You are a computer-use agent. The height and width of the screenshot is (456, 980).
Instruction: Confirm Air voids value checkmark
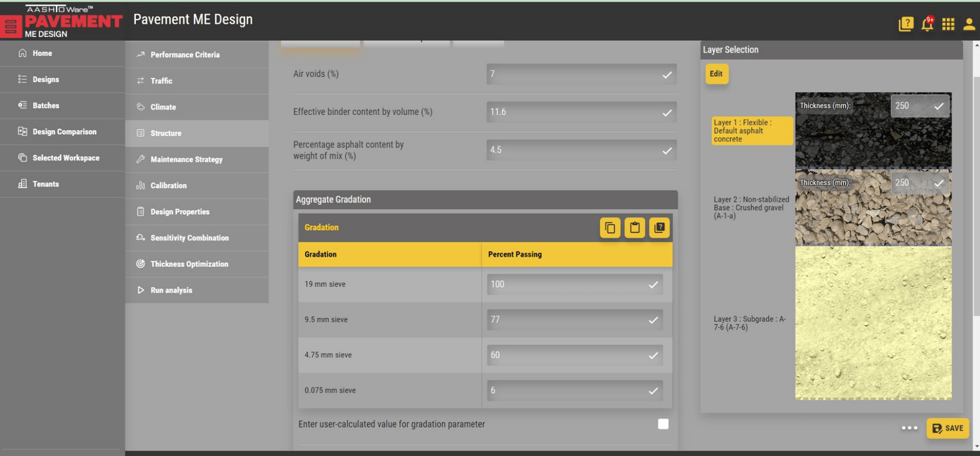coord(667,74)
